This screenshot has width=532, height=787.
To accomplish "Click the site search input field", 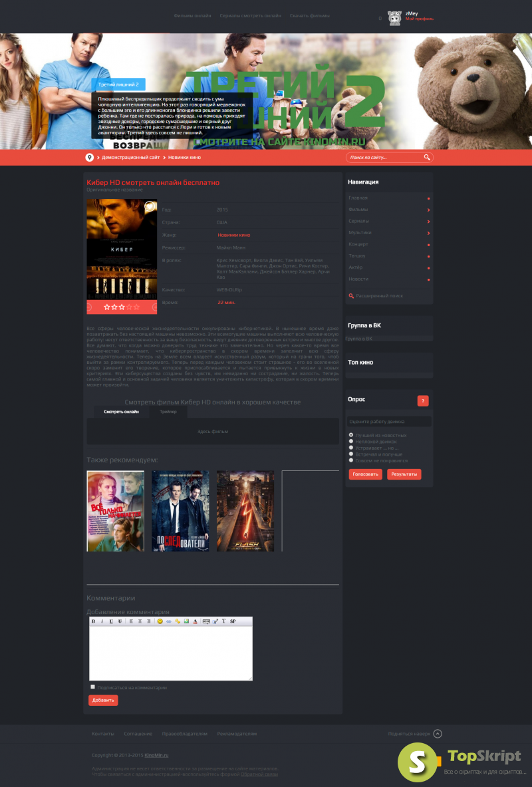I will (x=384, y=158).
